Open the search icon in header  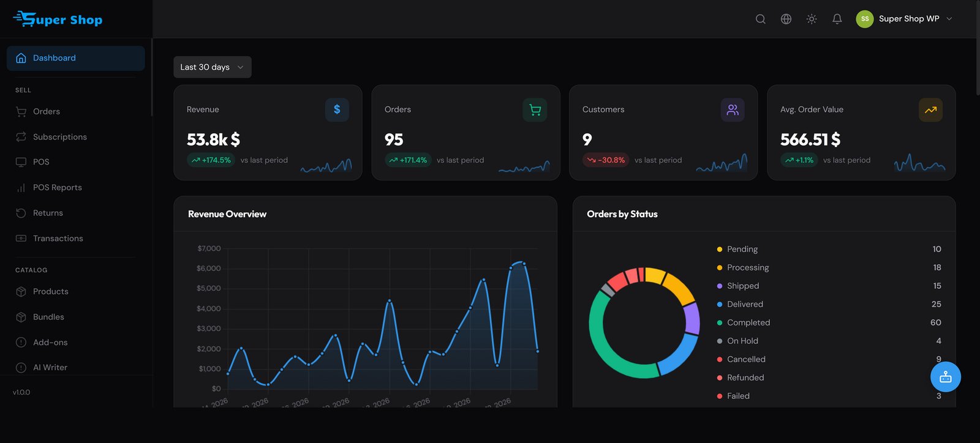(x=760, y=19)
